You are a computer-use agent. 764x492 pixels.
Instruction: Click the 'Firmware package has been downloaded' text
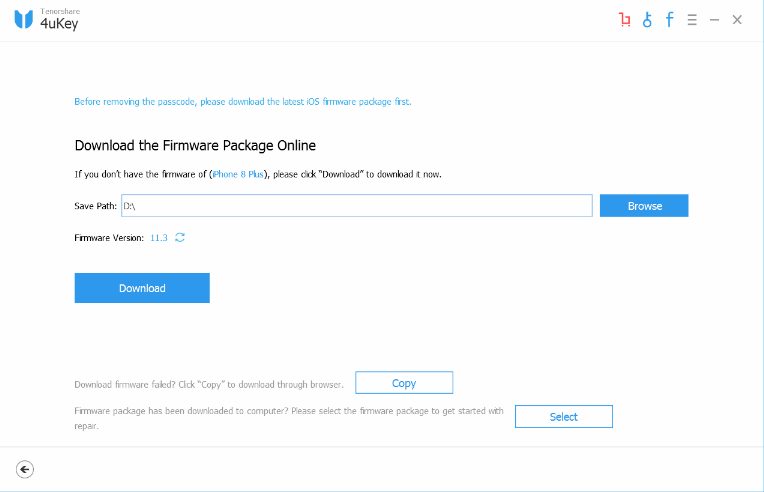[289, 418]
